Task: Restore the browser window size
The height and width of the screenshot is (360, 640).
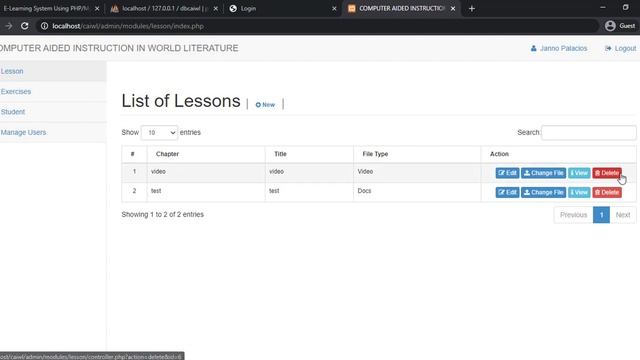Action: point(625,7)
